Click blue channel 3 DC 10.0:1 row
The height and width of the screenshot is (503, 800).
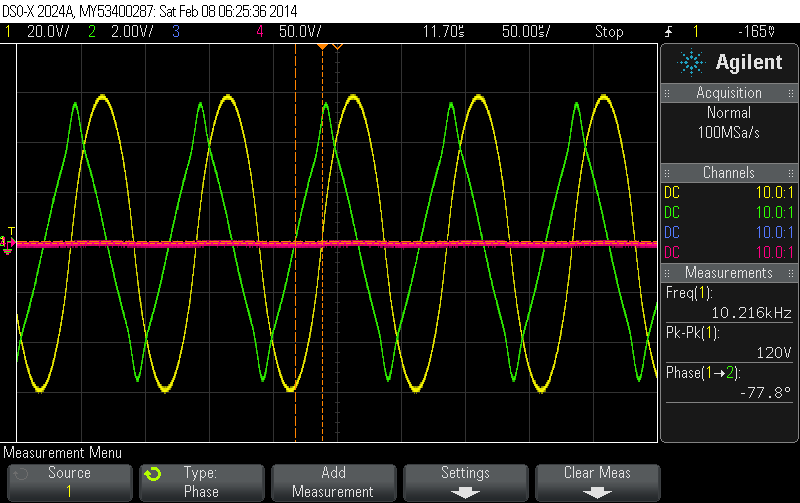(729, 232)
